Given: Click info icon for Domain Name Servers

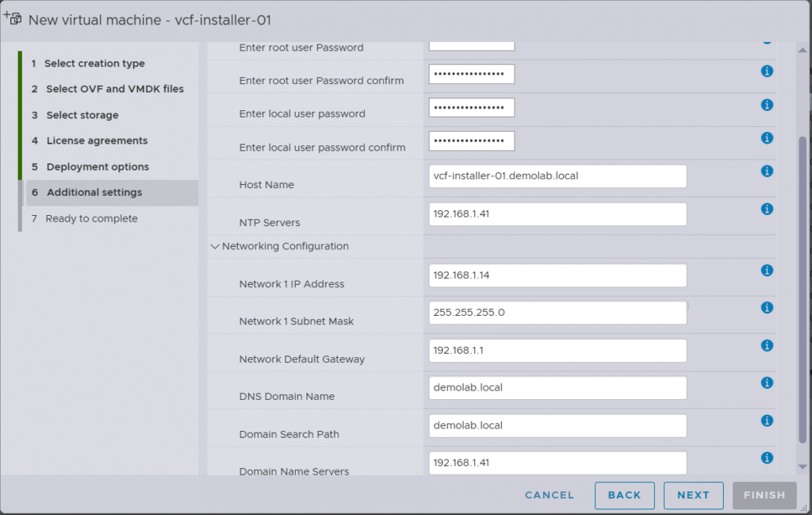Looking at the screenshot, I should [767, 458].
